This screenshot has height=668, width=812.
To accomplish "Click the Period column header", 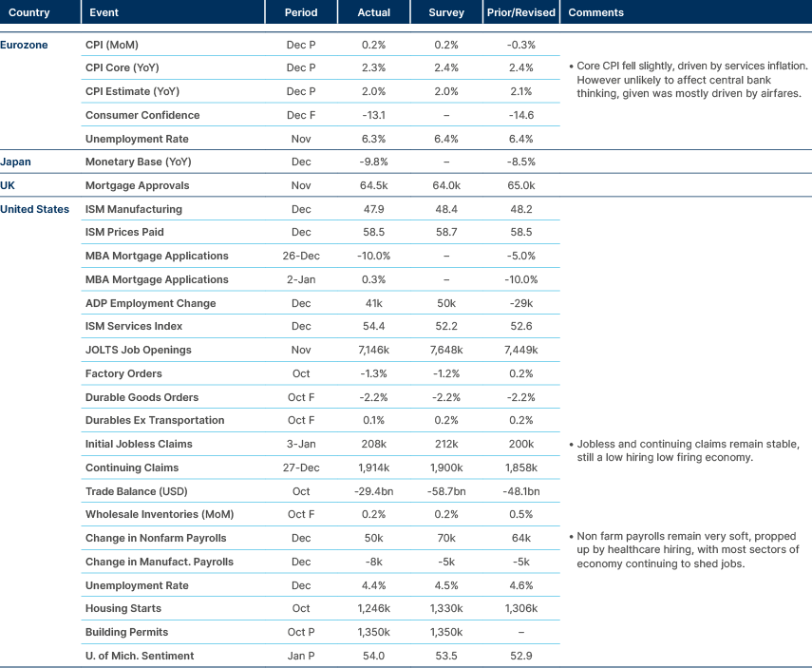I will [x=301, y=12].
